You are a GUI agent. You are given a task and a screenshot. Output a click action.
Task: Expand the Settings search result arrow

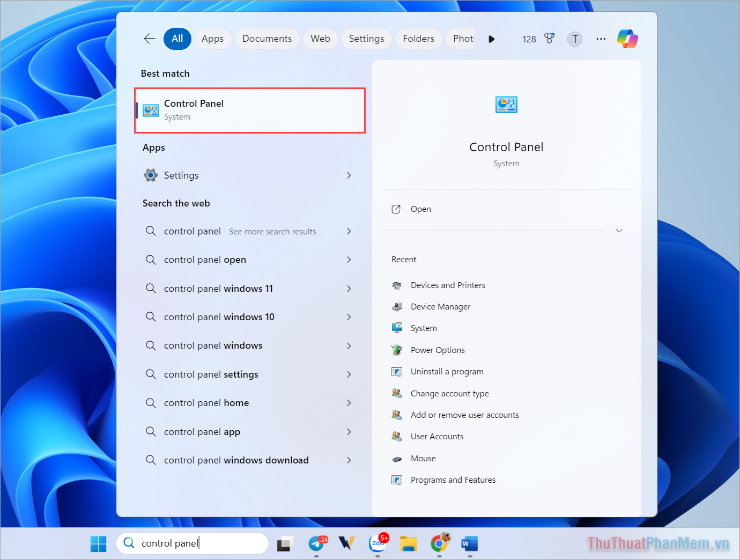349,175
